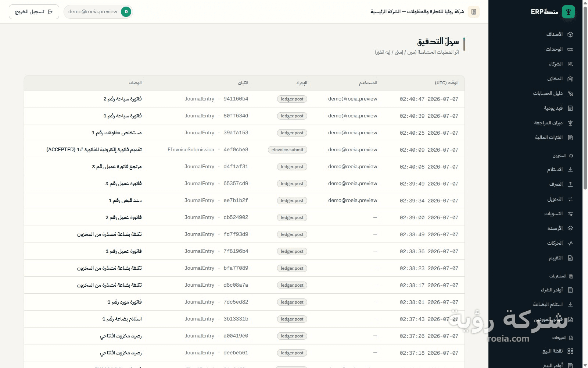Click الاستلام download arrow icon

tap(570, 170)
